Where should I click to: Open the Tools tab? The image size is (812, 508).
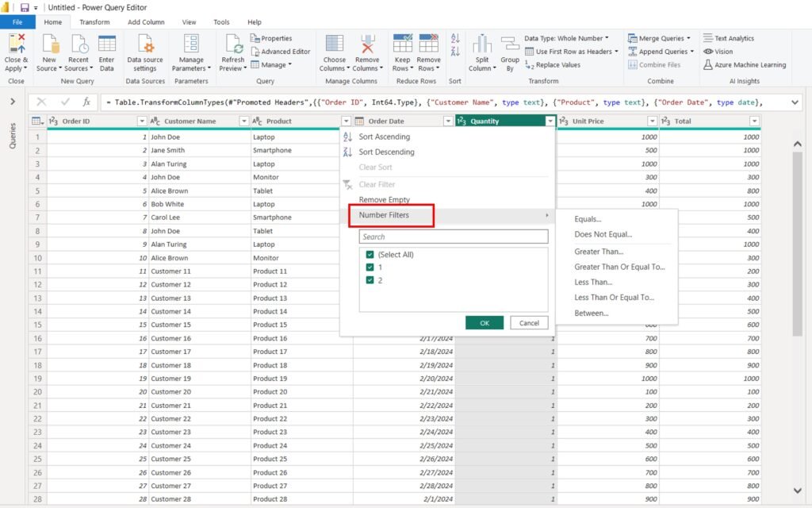(x=221, y=21)
